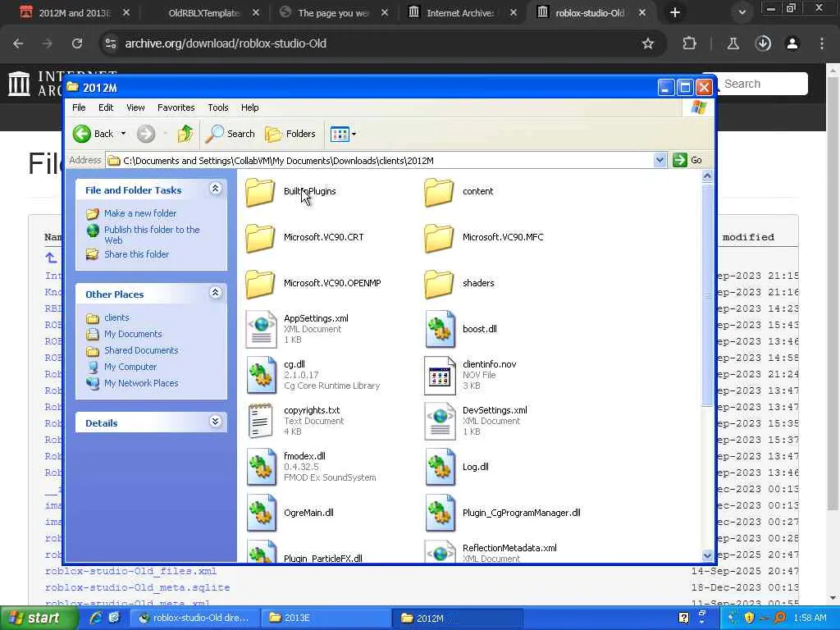Click the file list scroll-up arrow
This screenshot has width=840, height=630.
point(707,176)
